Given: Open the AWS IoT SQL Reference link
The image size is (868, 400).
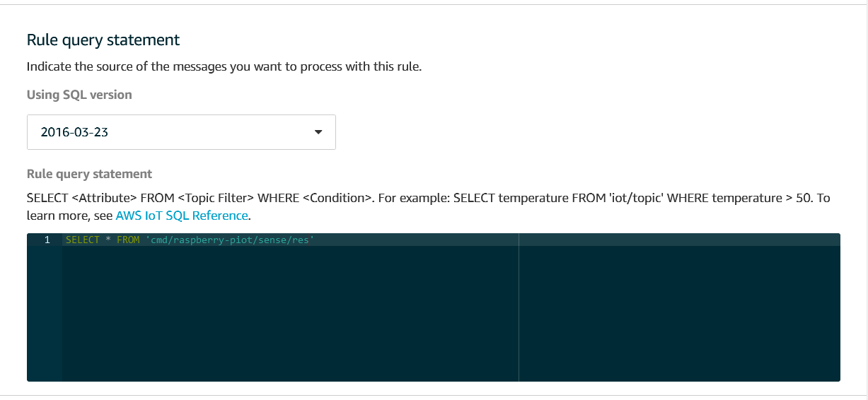Looking at the screenshot, I should tap(182, 216).
